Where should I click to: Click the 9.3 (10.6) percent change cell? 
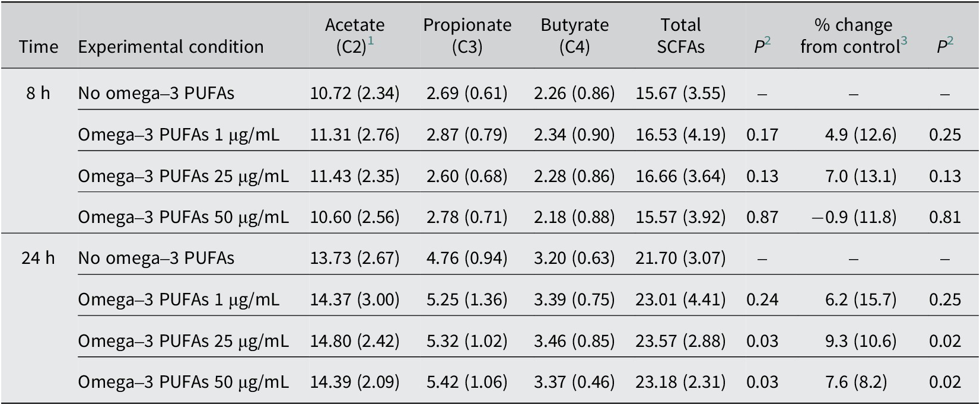(860, 341)
